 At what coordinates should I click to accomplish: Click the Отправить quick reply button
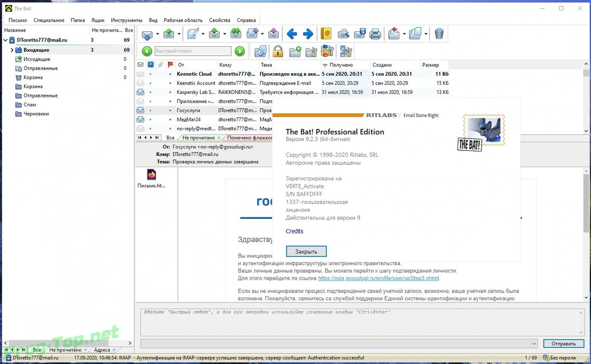coord(563,343)
